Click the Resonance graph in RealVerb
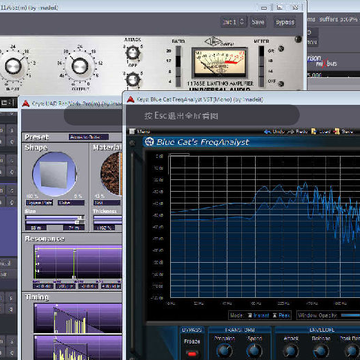 click(78, 262)
